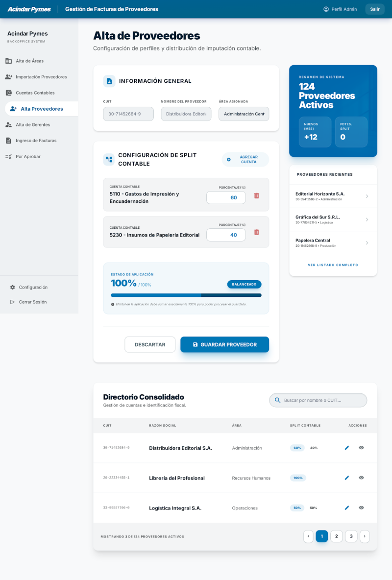Click the search magnifier icon in Directorio Consolidado
This screenshot has width=392, height=580.
[277, 400]
